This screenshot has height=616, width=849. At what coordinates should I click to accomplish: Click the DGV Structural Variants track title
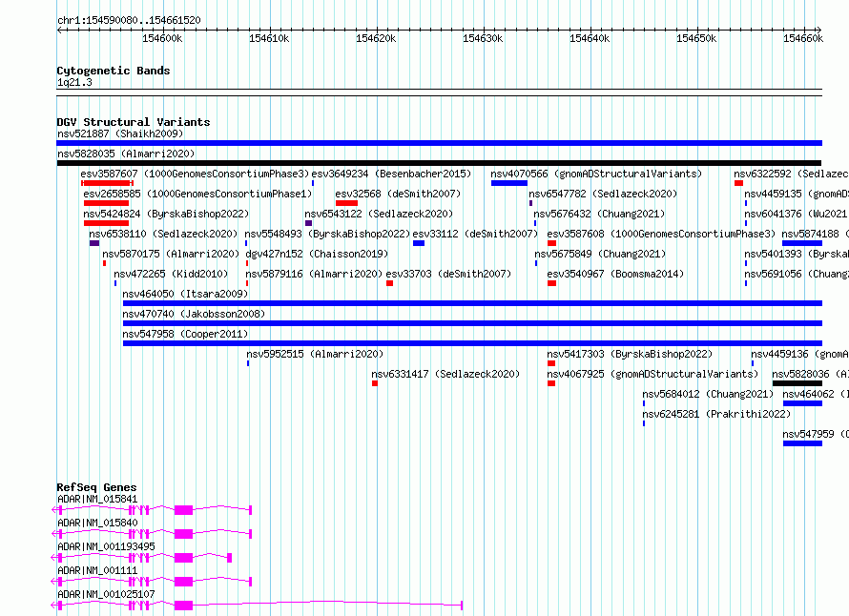[134, 122]
